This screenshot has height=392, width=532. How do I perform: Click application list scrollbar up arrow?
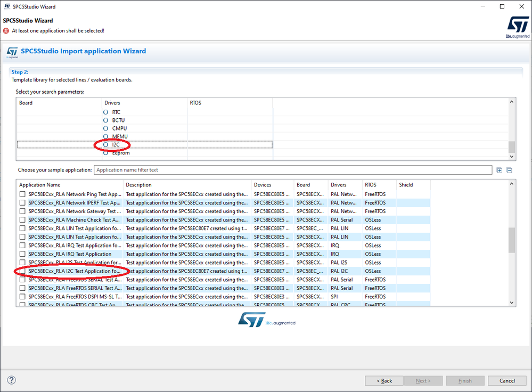click(x=512, y=184)
